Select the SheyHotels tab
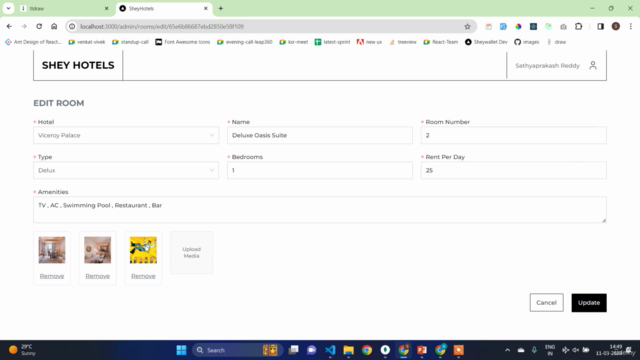 (164, 8)
